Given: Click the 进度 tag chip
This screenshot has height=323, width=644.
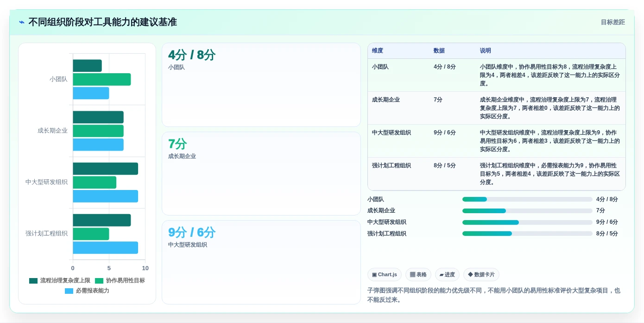Looking at the screenshot, I should click(447, 275).
